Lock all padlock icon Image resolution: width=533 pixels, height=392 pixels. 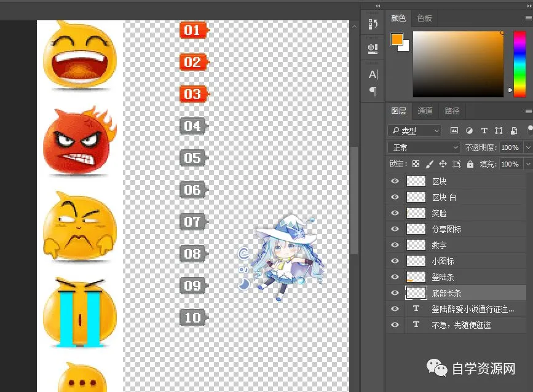tap(470, 164)
